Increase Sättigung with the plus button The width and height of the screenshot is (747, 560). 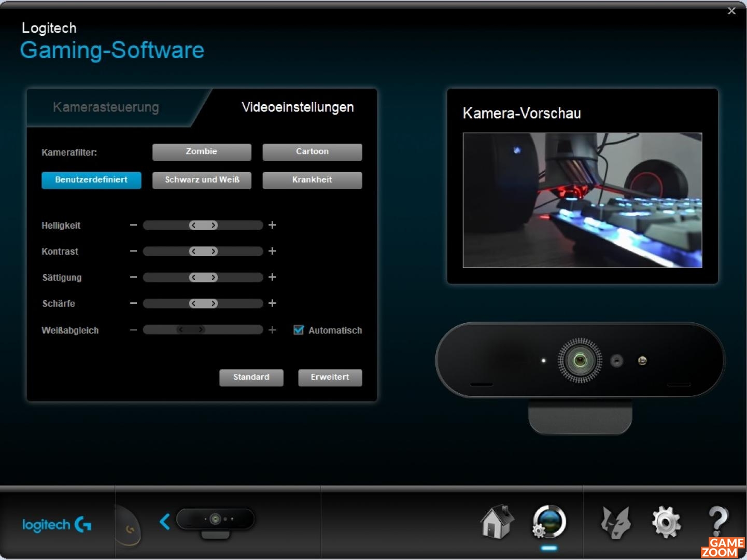pyautogui.click(x=272, y=277)
